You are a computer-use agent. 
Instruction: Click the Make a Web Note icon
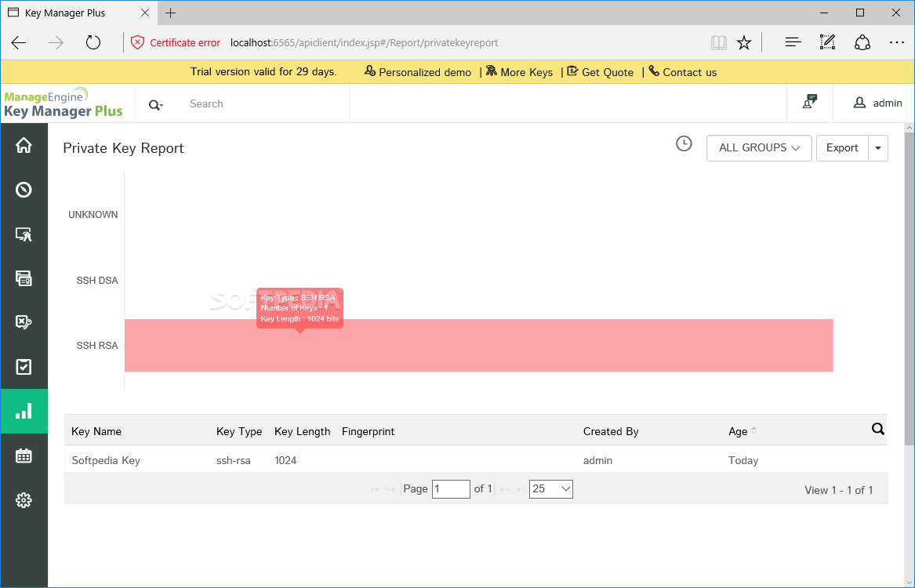[827, 42]
